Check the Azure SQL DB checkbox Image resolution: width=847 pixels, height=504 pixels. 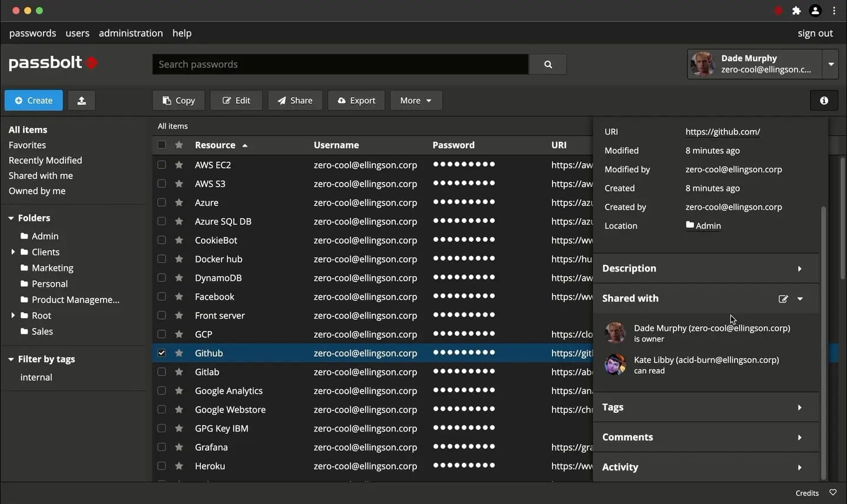[161, 221]
